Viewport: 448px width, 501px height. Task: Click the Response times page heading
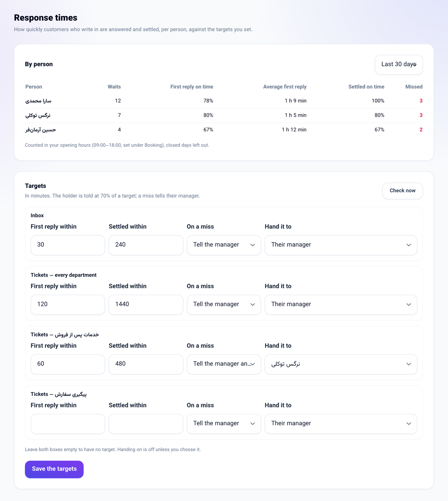[46, 18]
